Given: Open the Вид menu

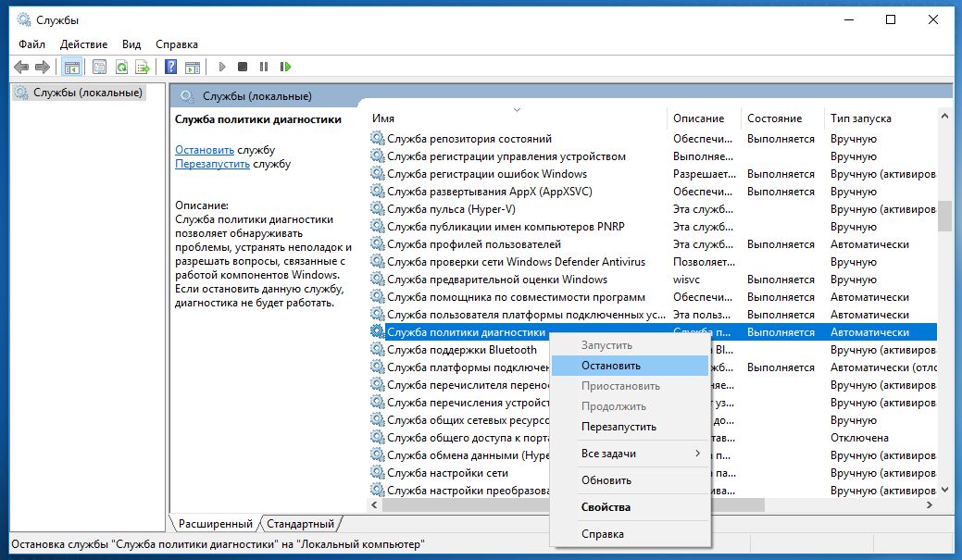Looking at the screenshot, I should pos(131,44).
